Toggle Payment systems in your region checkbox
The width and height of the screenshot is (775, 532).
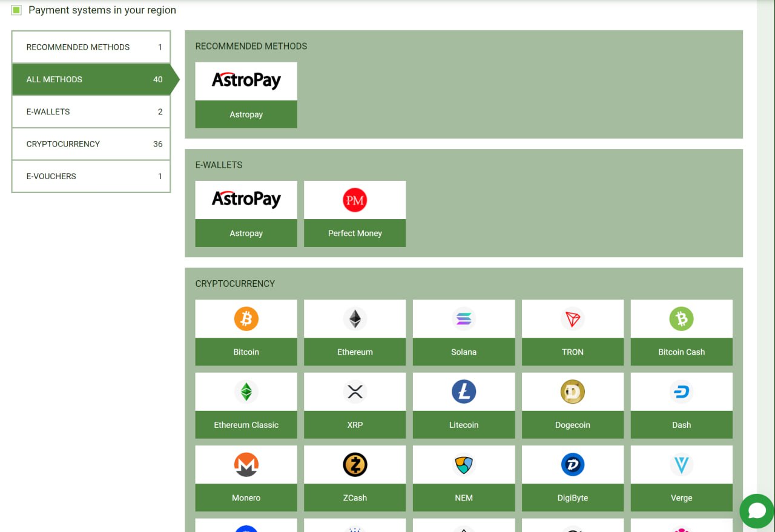(x=16, y=10)
